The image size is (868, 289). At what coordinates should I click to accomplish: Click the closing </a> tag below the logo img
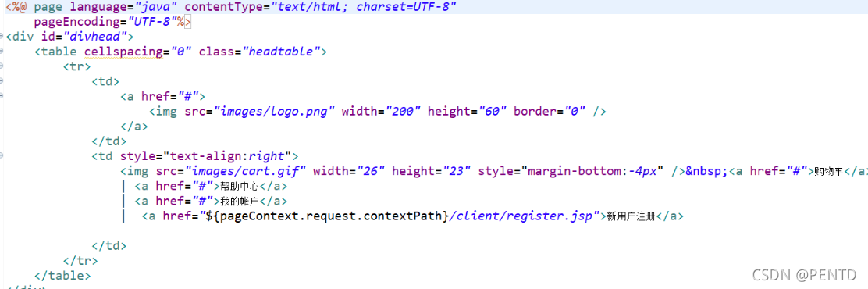134,127
